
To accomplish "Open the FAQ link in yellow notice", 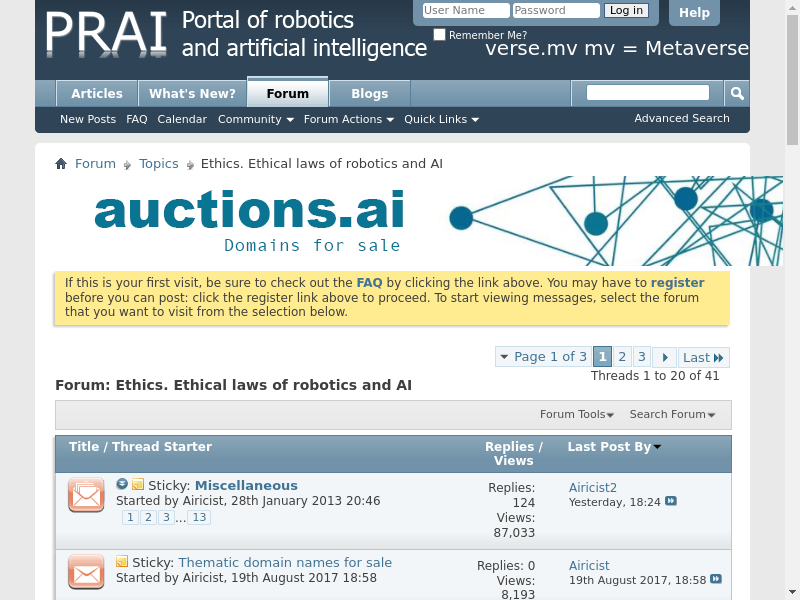I will coord(369,283).
